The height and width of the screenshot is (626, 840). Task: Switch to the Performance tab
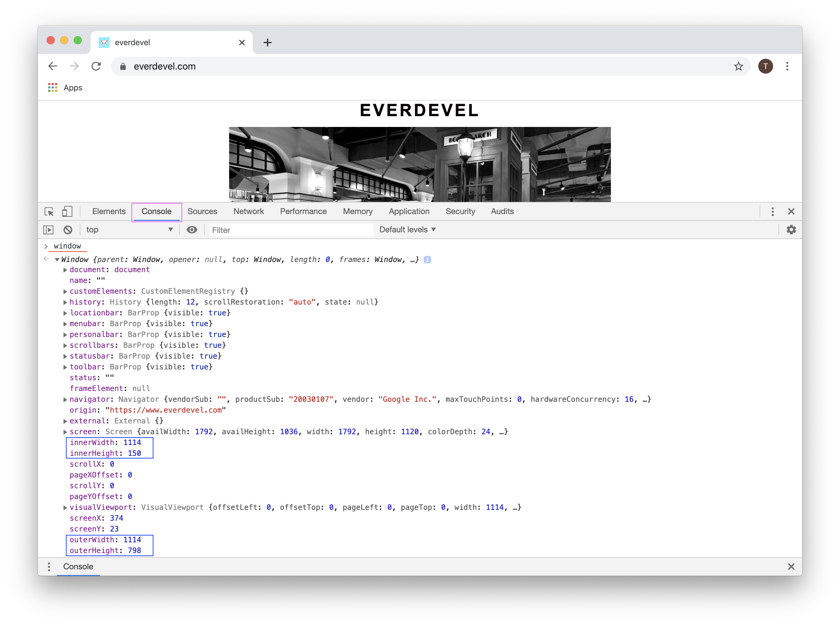pos(303,211)
